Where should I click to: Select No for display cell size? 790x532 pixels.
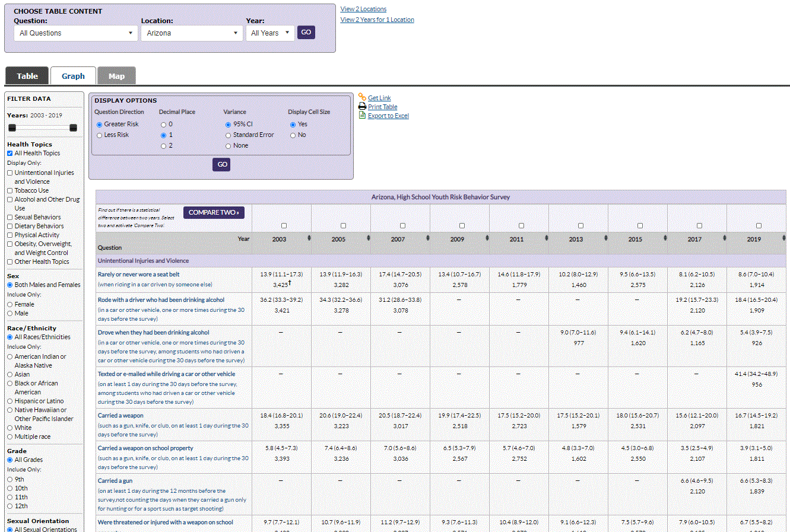coord(293,135)
